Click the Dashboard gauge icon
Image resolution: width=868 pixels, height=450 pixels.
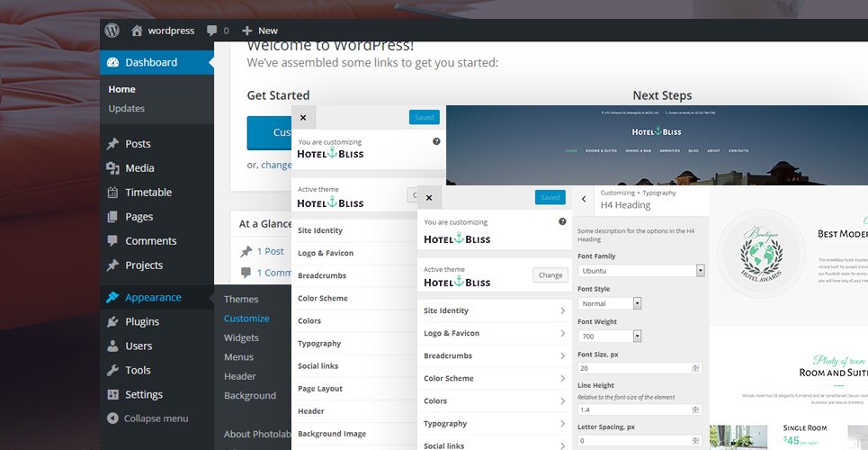113,63
